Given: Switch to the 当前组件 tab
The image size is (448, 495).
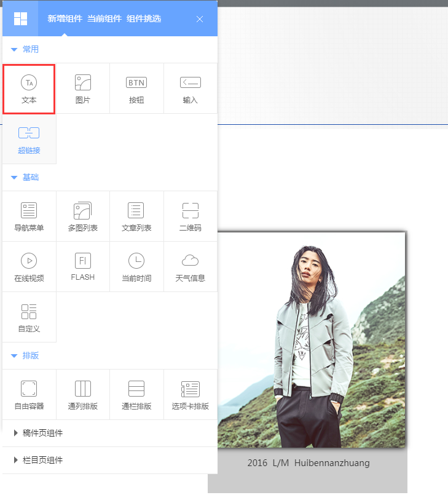Looking at the screenshot, I should pos(104,18).
